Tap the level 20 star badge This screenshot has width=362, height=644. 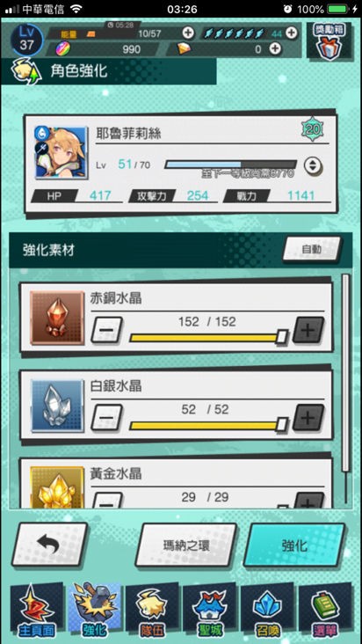coord(313,130)
